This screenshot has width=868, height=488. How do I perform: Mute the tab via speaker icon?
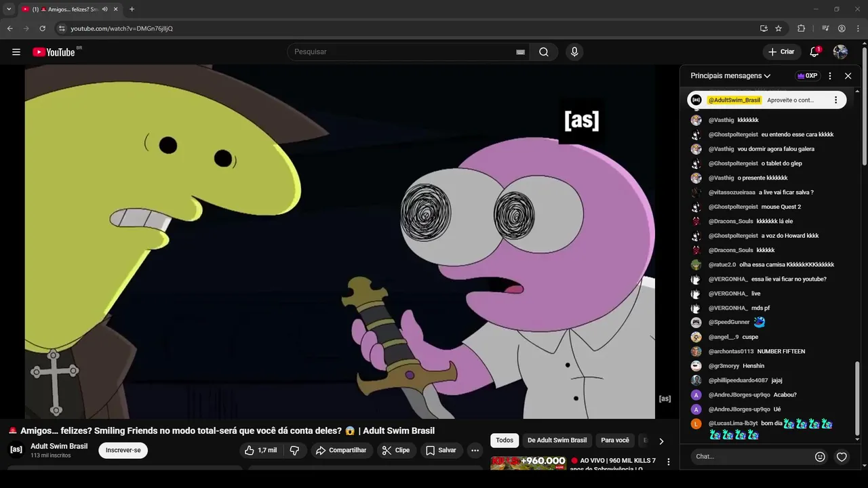click(104, 9)
